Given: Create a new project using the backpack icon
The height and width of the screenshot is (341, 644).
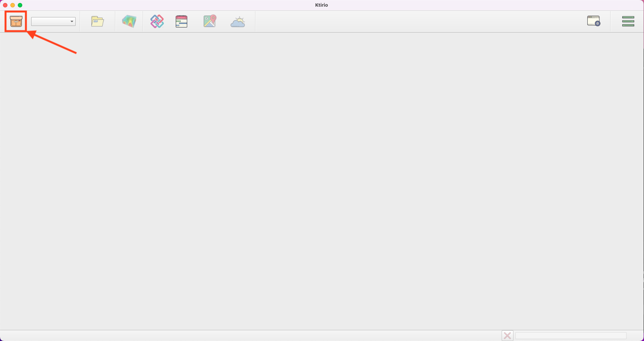Looking at the screenshot, I should (16, 22).
